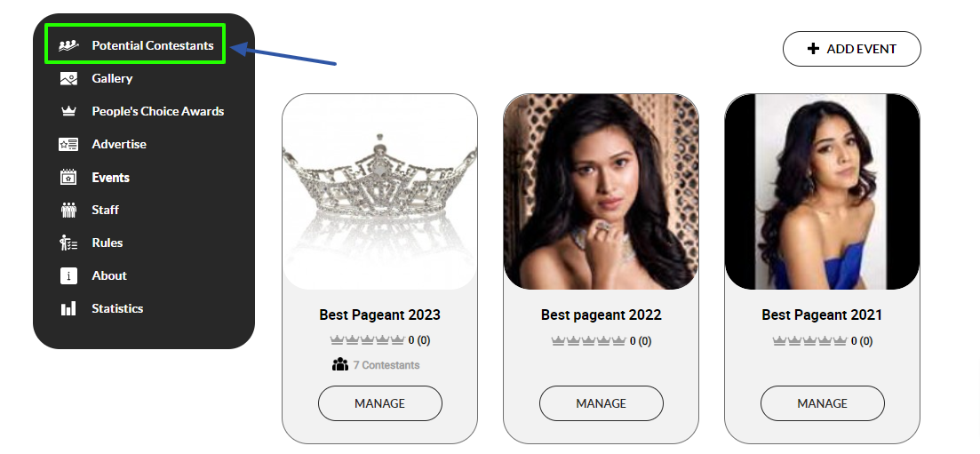Click the Potential Contestants people icon
980x454 pixels.
click(68, 45)
